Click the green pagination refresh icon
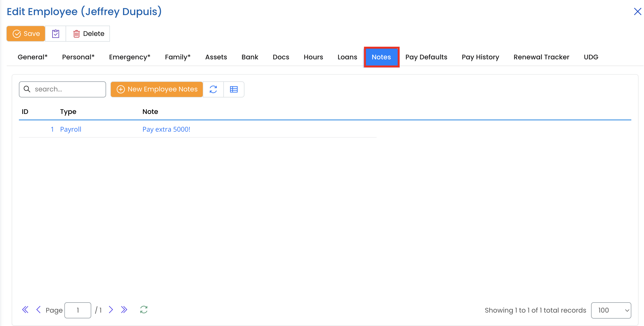Image resolution: width=644 pixels, height=326 pixels. [x=144, y=310]
